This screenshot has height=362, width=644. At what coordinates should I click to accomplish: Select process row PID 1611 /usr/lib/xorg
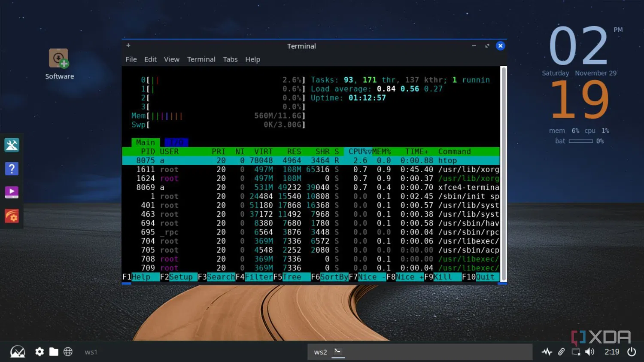click(311, 170)
